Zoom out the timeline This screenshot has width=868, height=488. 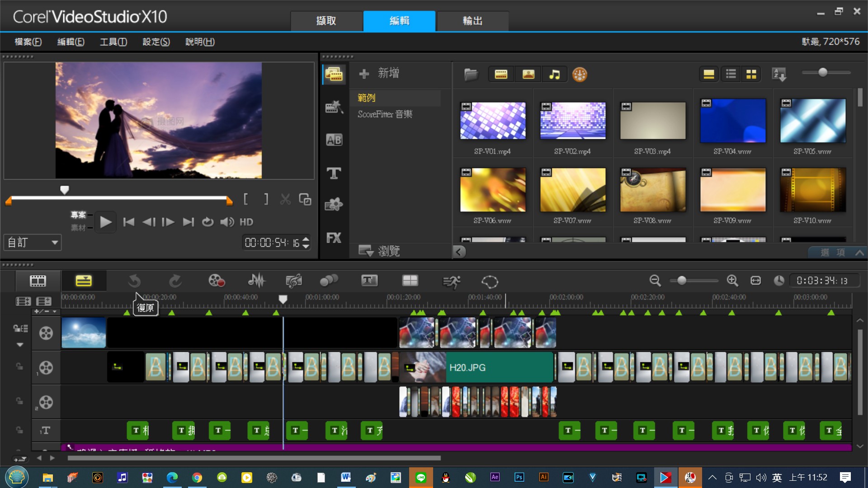[655, 281]
